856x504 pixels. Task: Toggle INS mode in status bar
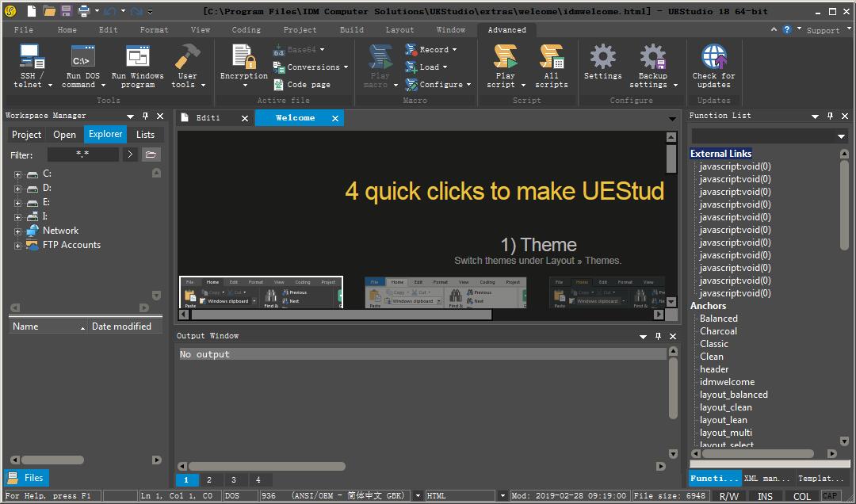pyautogui.click(x=765, y=496)
